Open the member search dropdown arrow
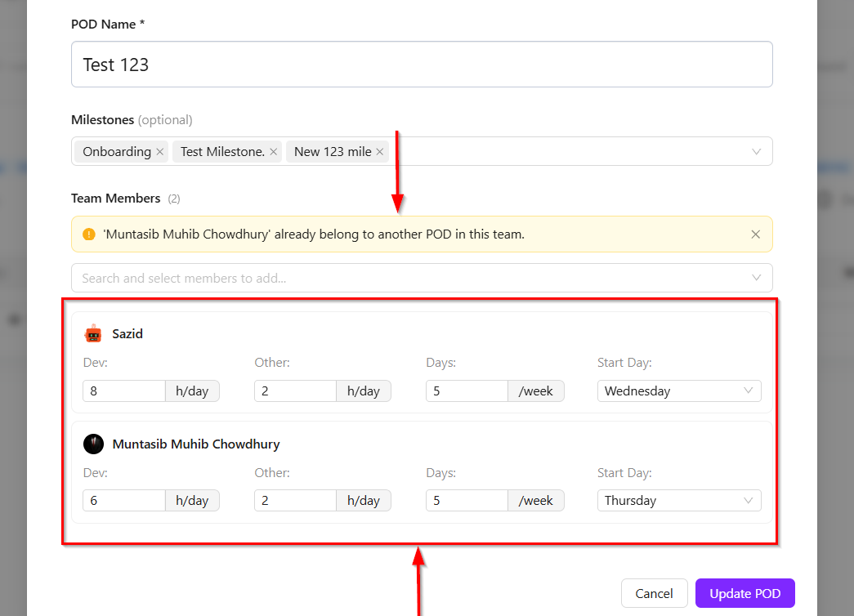 click(756, 278)
